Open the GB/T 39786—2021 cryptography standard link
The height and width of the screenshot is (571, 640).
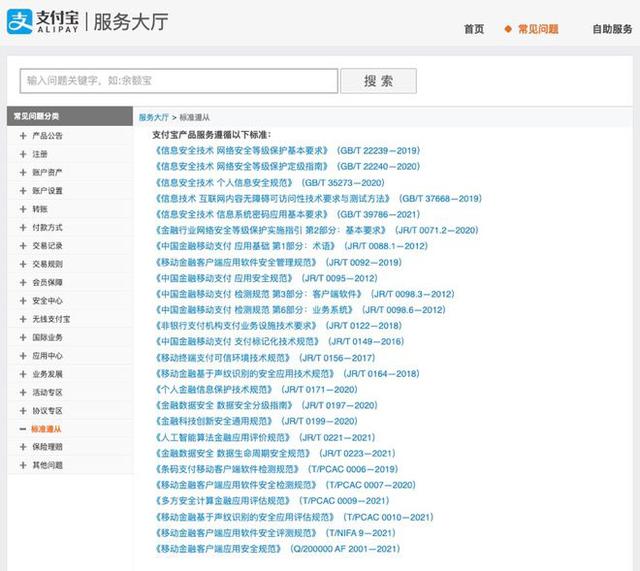[287, 215]
